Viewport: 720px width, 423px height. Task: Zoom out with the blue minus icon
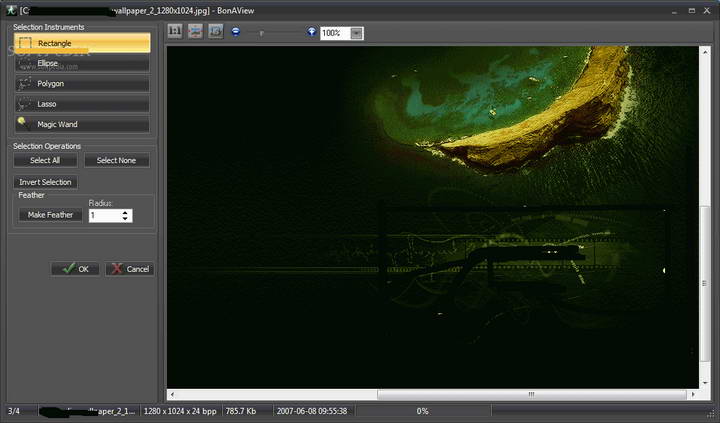(x=236, y=32)
